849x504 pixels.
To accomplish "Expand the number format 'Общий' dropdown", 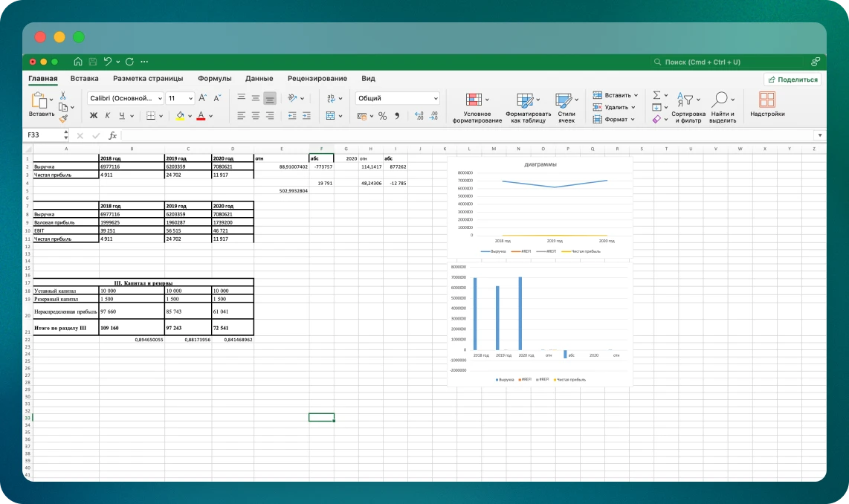I will click(x=436, y=98).
